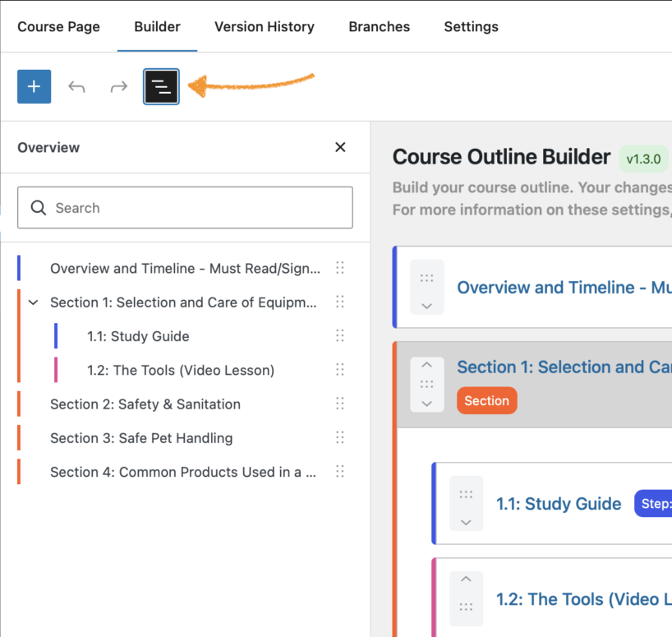Select Section 4: Common Products item
The height and width of the screenshot is (637, 672).
[183, 472]
